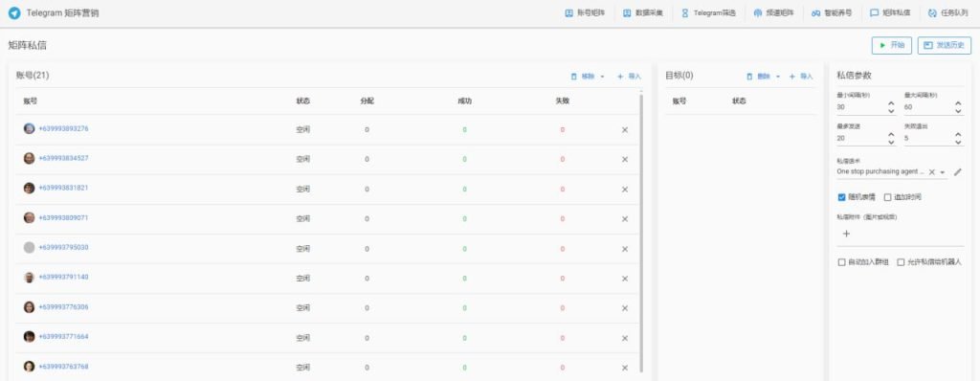This screenshot has height=381, width=980.
Task: Focus the 最大间隔 input with 60
Action: 928,107
